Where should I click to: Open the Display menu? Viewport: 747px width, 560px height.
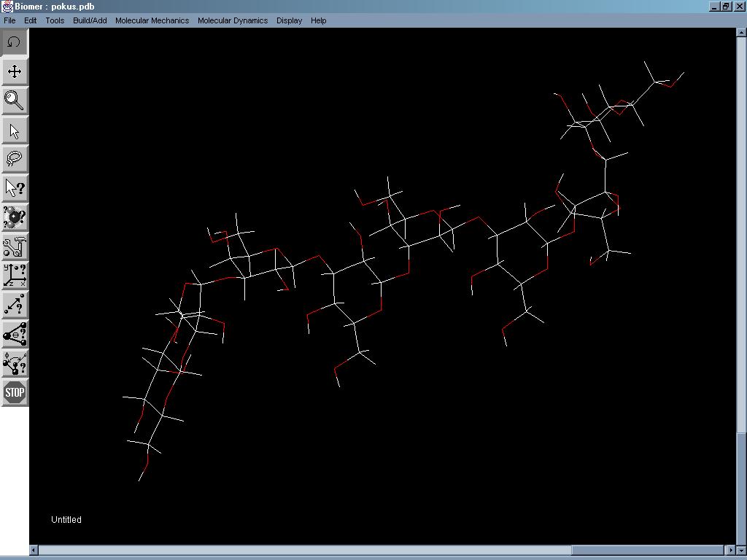click(289, 20)
